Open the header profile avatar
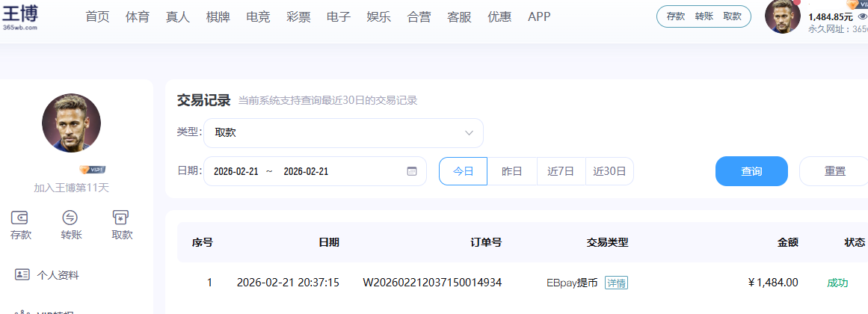 [x=782, y=16]
